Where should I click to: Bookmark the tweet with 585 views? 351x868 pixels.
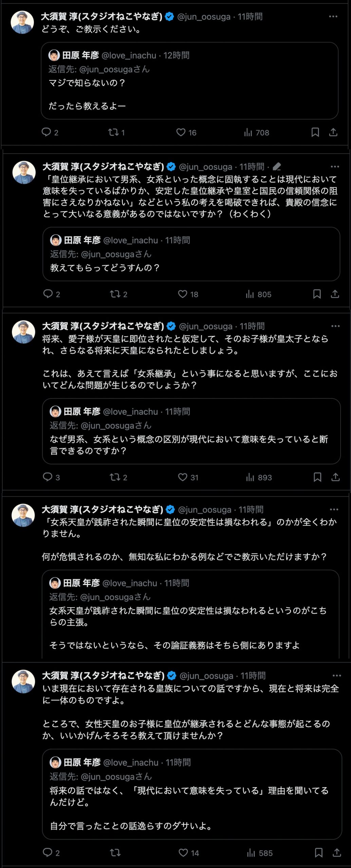pos(318,853)
